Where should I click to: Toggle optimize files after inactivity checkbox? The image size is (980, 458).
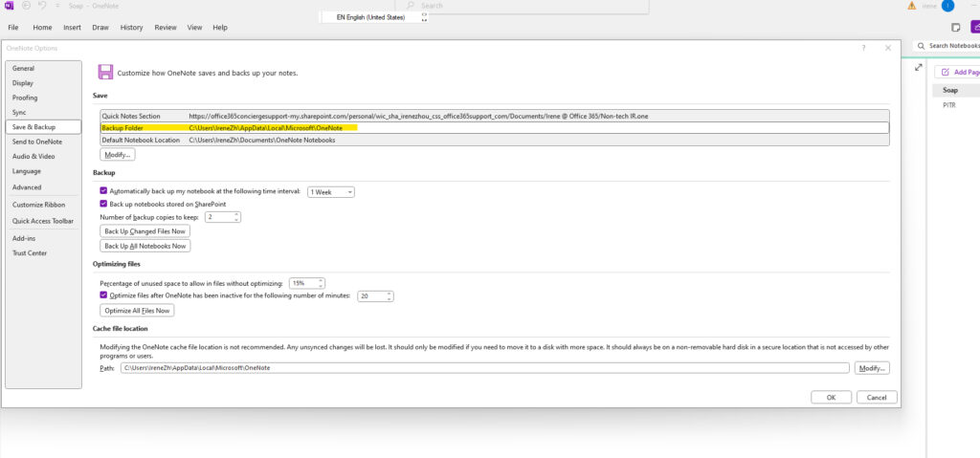coord(103,294)
